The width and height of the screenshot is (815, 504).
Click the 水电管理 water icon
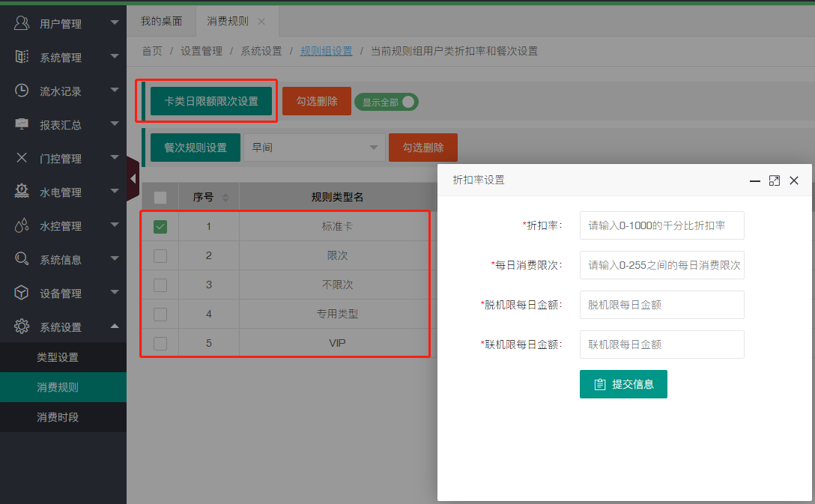(20, 191)
